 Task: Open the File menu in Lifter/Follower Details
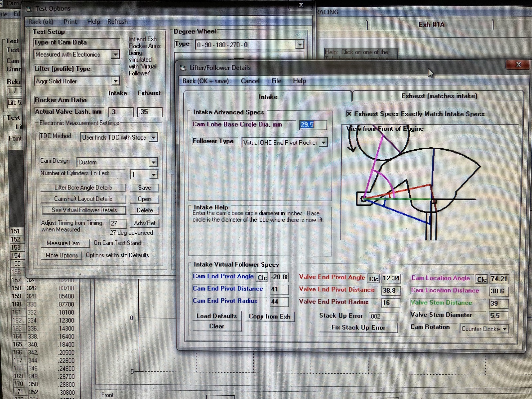tap(276, 81)
